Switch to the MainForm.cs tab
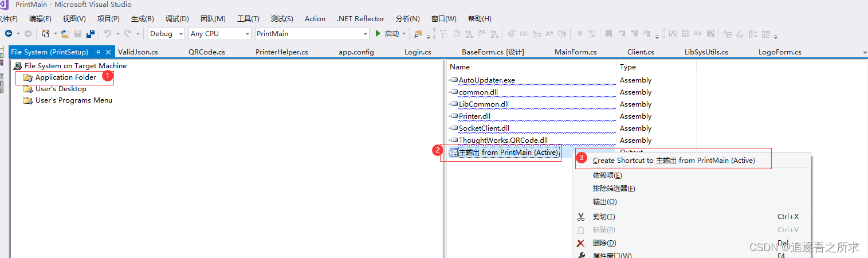 [576, 52]
